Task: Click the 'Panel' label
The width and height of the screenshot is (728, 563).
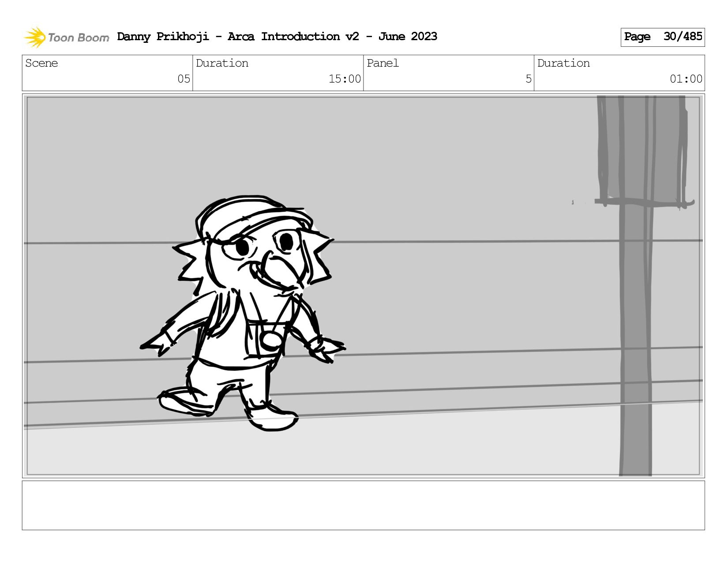Action: pyautogui.click(x=383, y=63)
